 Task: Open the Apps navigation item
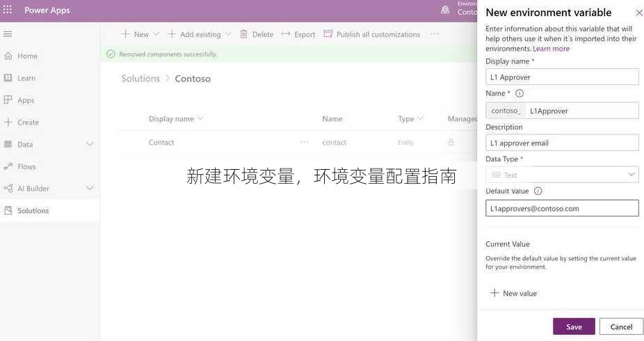tap(49, 100)
